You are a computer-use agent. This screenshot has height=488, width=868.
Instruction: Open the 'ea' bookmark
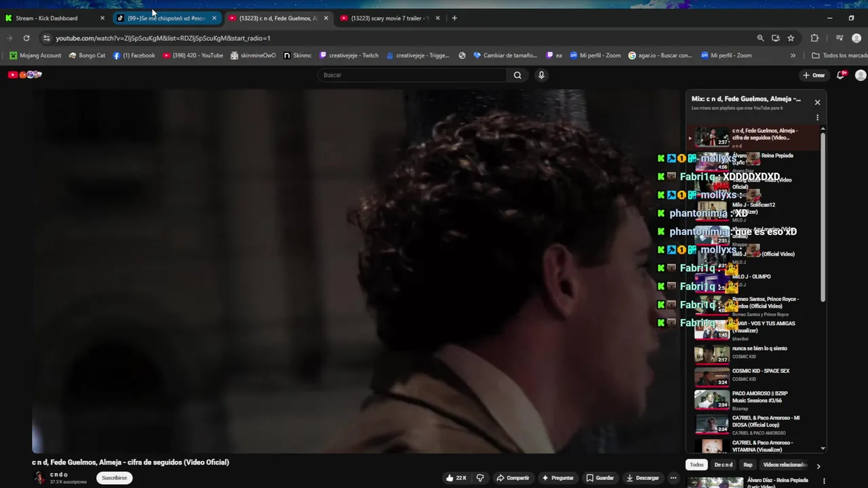(554, 56)
